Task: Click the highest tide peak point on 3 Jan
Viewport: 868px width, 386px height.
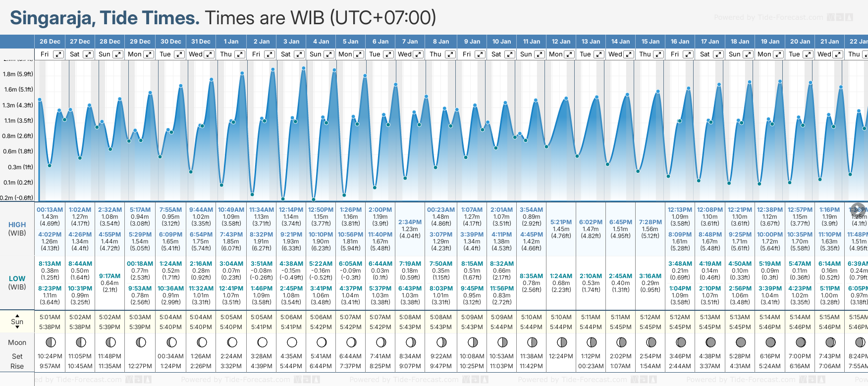Action: point(303,68)
